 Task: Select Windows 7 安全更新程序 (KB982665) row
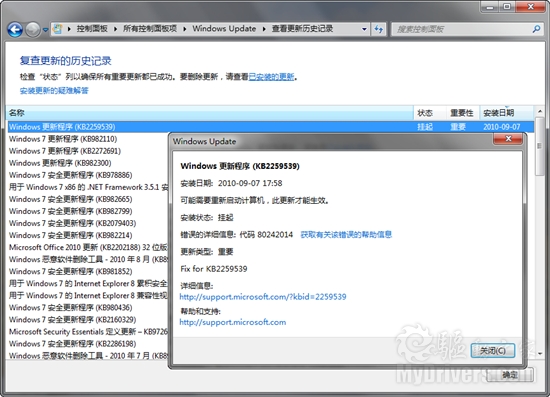coord(88,199)
